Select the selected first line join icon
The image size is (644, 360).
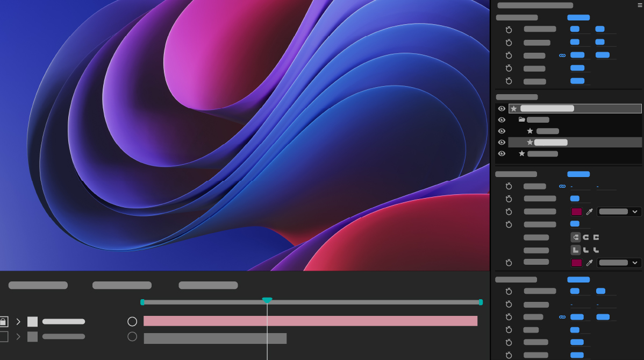[x=575, y=250]
